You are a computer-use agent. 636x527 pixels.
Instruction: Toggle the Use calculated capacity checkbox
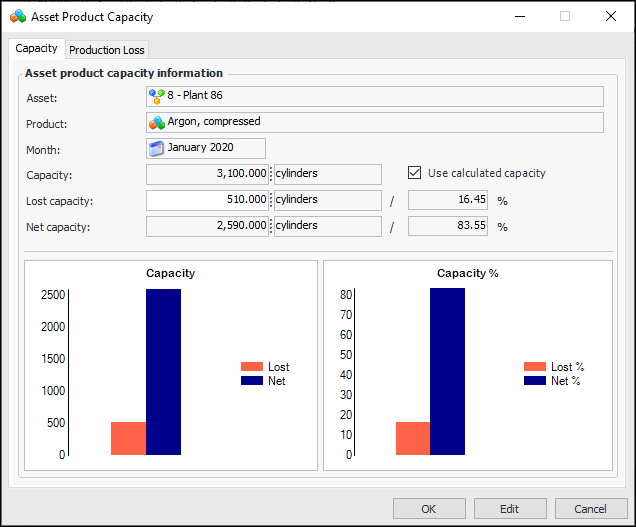pos(415,173)
